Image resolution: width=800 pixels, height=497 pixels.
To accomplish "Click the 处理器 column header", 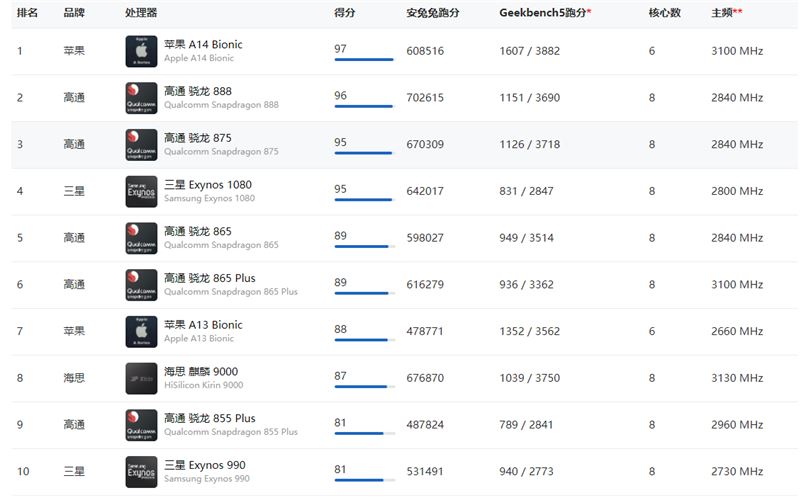I will [x=141, y=13].
